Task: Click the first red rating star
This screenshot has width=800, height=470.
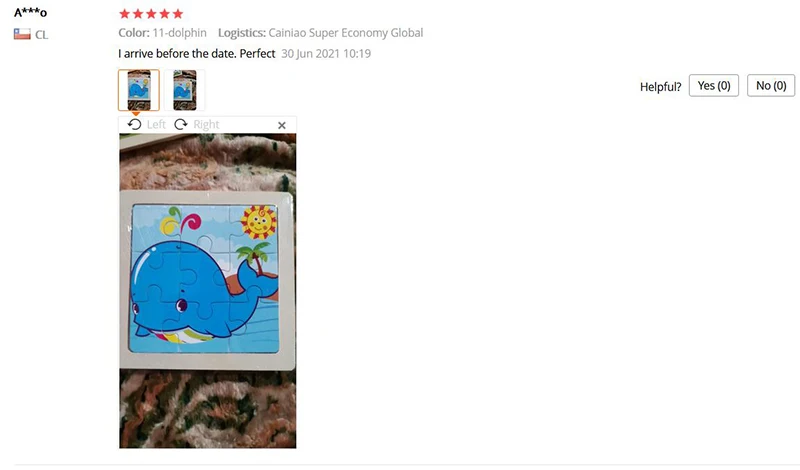Action: (124, 14)
